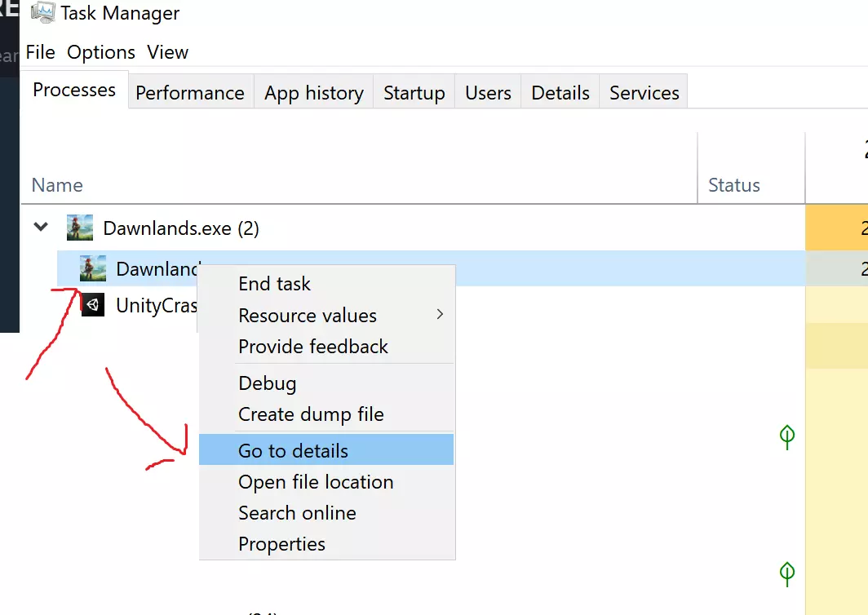Switch to the Services tab
Viewport: 868px width, 615px height.
pyautogui.click(x=644, y=93)
